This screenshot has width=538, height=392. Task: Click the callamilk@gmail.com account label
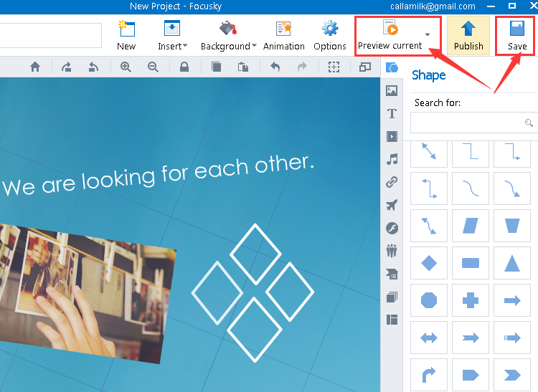[433, 6]
